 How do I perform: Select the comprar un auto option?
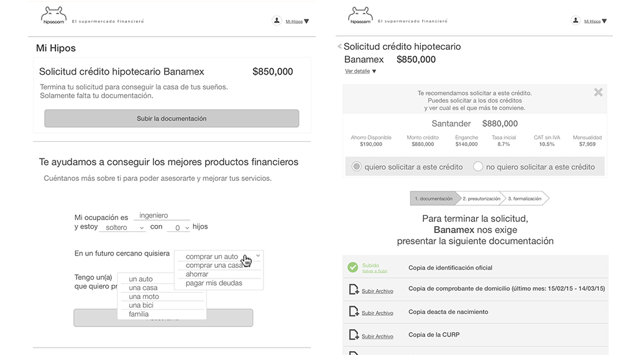pyautogui.click(x=211, y=256)
